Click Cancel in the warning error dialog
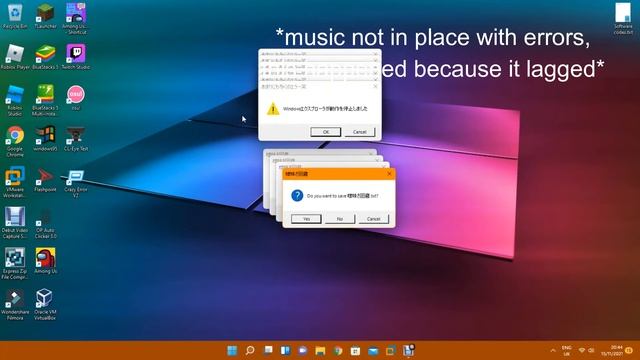 (360, 132)
